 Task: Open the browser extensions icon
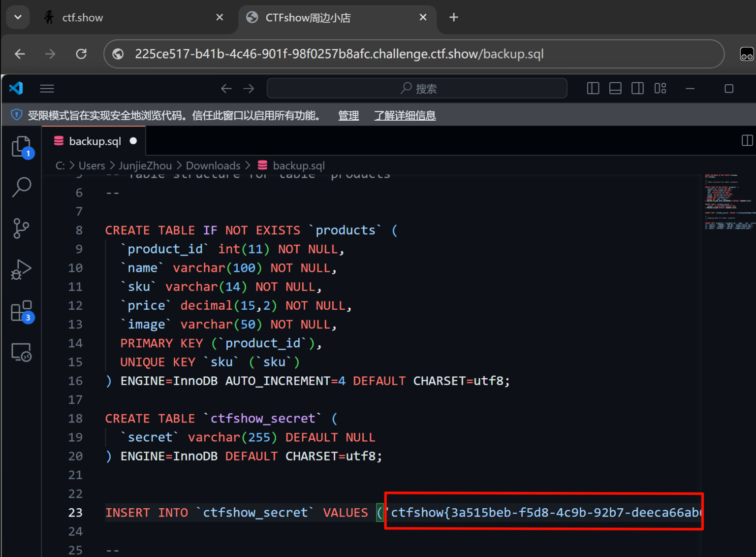pyautogui.click(x=747, y=54)
